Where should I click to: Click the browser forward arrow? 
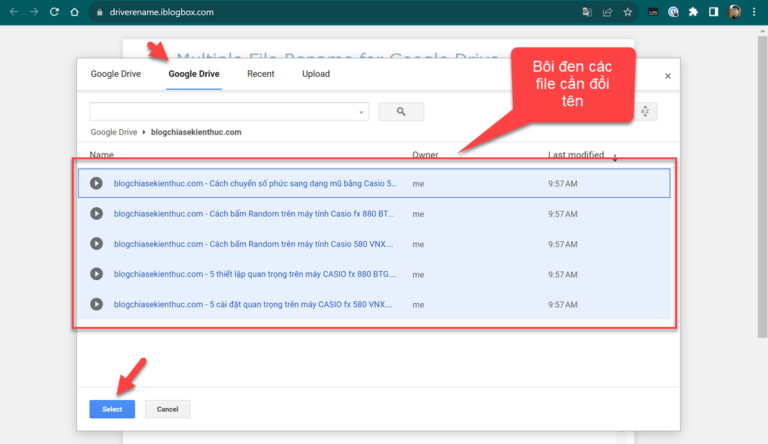[x=34, y=12]
